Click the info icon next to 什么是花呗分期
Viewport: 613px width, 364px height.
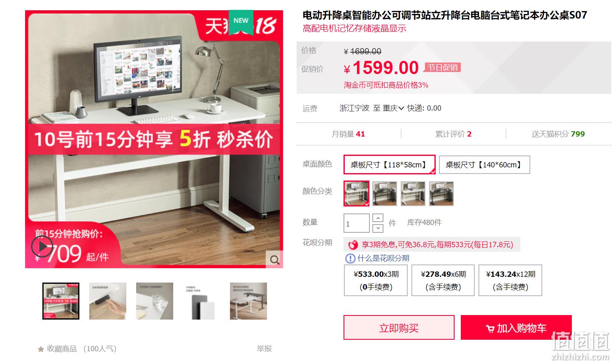click(x=350, y=258)
